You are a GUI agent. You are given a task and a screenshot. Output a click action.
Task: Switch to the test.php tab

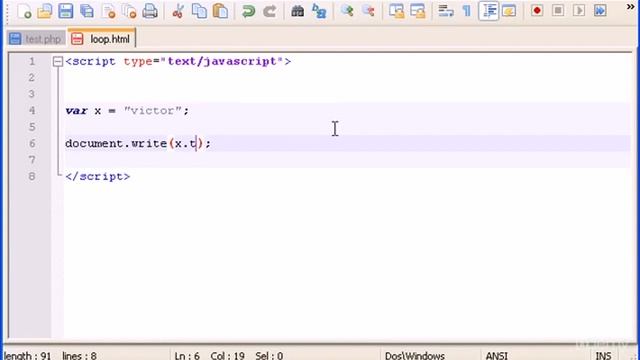click(x=36, y=39)
